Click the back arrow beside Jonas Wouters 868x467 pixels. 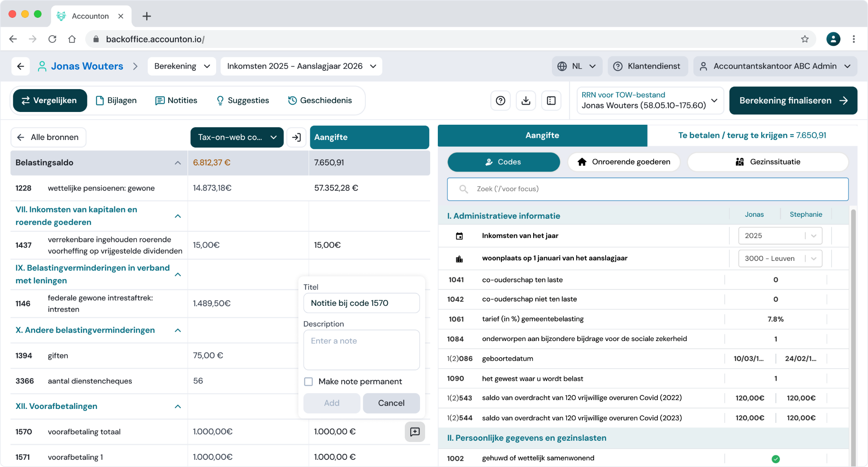pyautogui.click(x=20, y=66)
